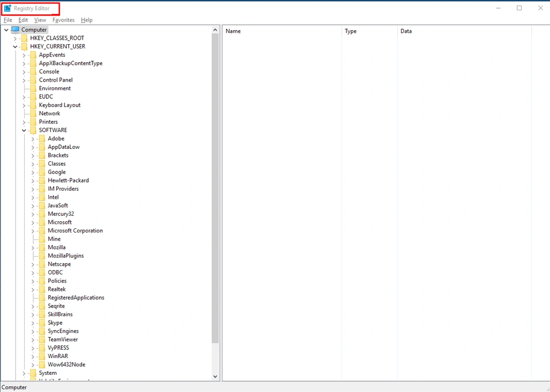This screenshot has height=392, width=550.
Task: Expand the TeamViewer key
Action: (33, 340)
